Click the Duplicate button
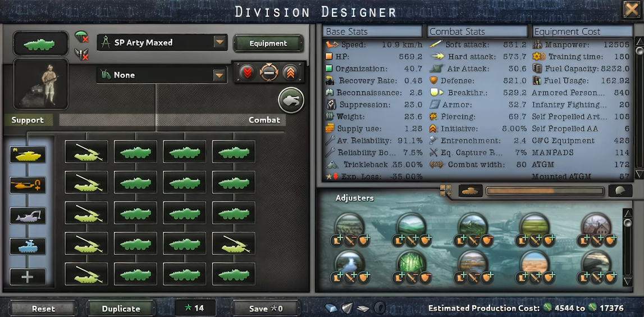644x317 pixels. click(x=121, y=309)
